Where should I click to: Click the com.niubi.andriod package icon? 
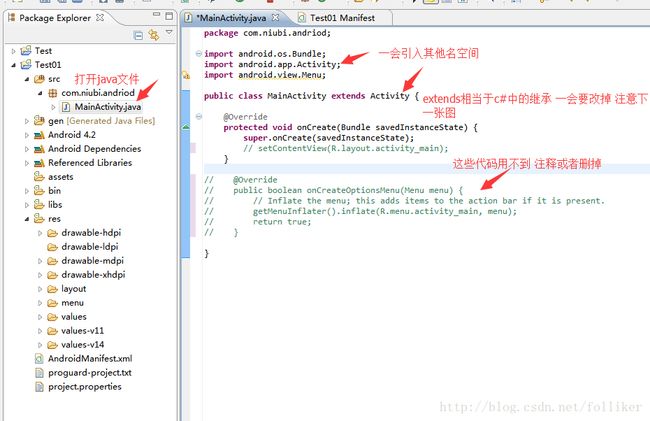[53, 93]
